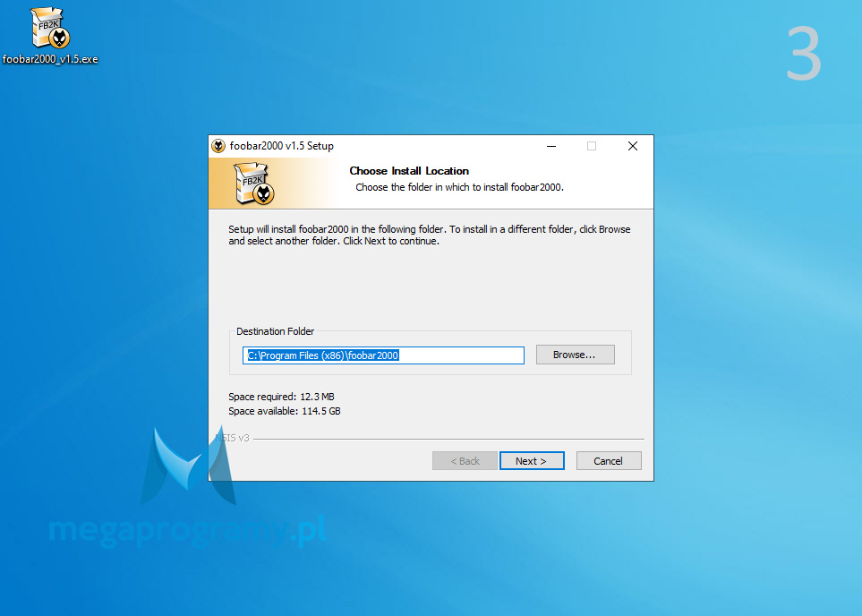Click the 'Destination Folder' group label
862x616 pixels.
[x=276, y=331]
